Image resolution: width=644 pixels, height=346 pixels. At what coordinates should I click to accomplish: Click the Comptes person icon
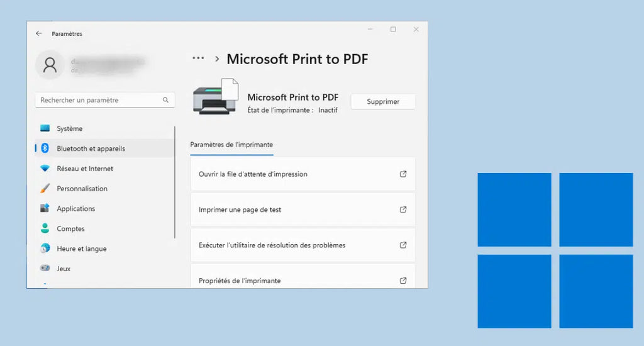45,228
